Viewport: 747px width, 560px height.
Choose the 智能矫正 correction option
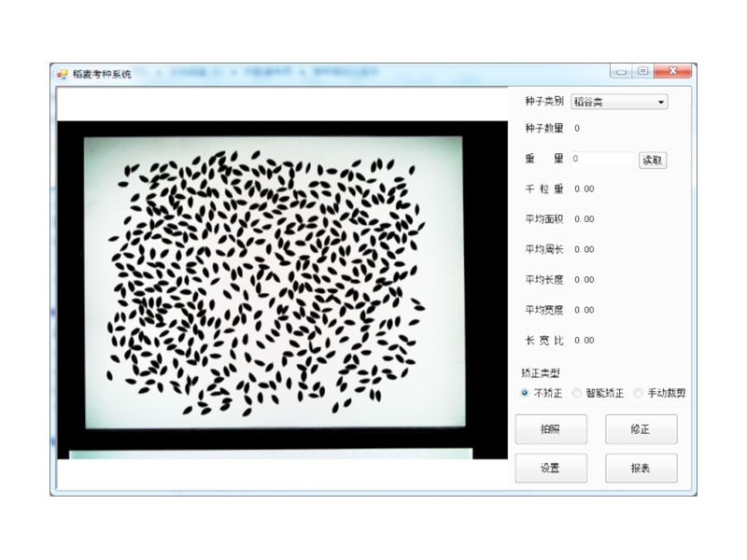point(577,393)
